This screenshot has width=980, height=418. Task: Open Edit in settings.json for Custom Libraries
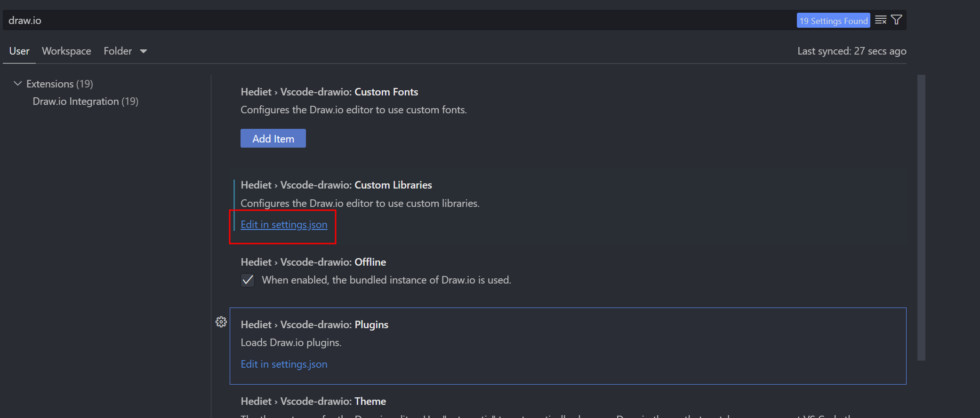coord(284,225)
